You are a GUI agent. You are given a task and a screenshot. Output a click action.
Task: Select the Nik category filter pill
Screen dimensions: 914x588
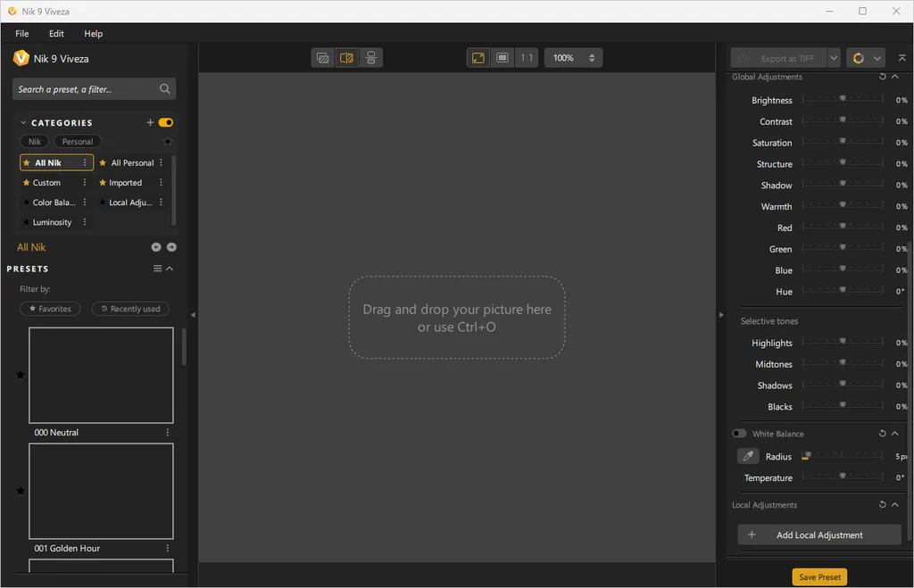pyautogui.click(x=35, y=142)
